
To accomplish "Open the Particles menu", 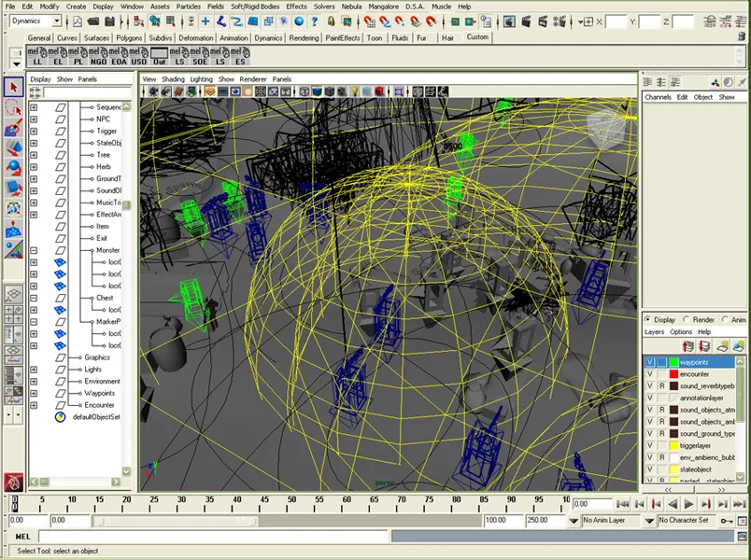I will pyautogui.click(x=188, y=6).
